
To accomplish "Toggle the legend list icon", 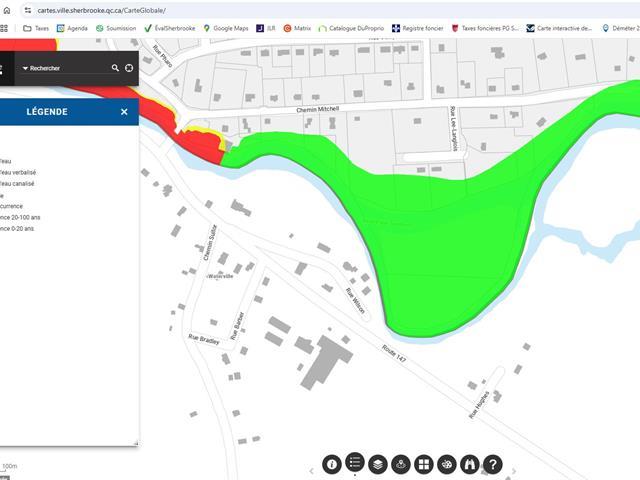I will (x=355, y=464).
